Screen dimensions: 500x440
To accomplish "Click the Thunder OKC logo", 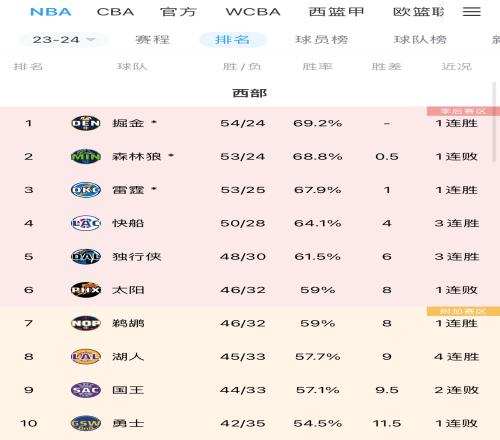I will (86, 190).
